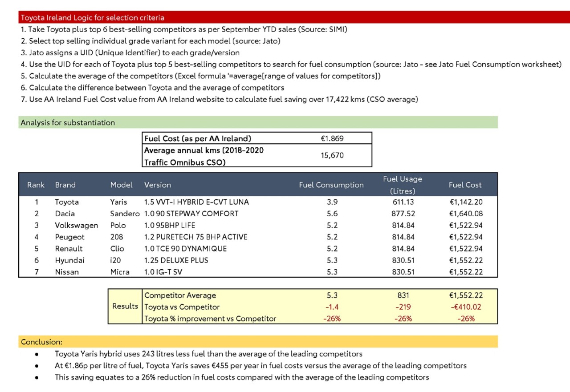
Task: Click the '1.5 VVT-I HYBRID E-CVT LUNA' version
Action: pos(196,202)
